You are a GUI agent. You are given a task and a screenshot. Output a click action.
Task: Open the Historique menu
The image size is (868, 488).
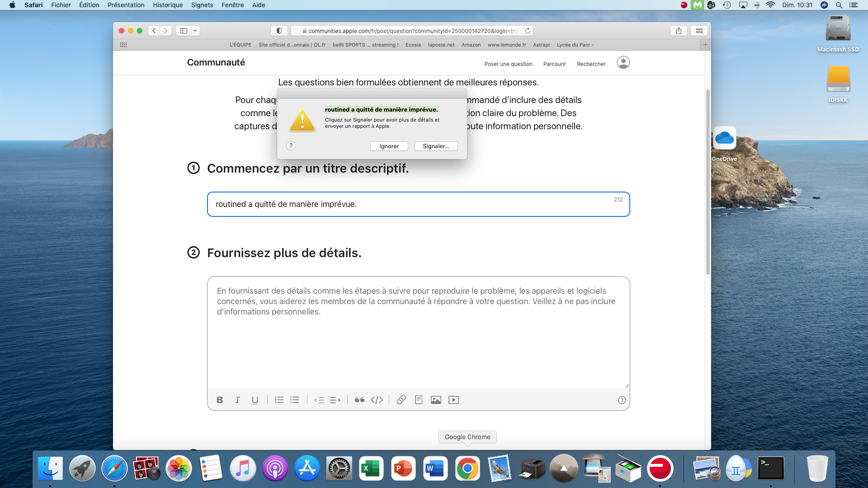point(168,5)
